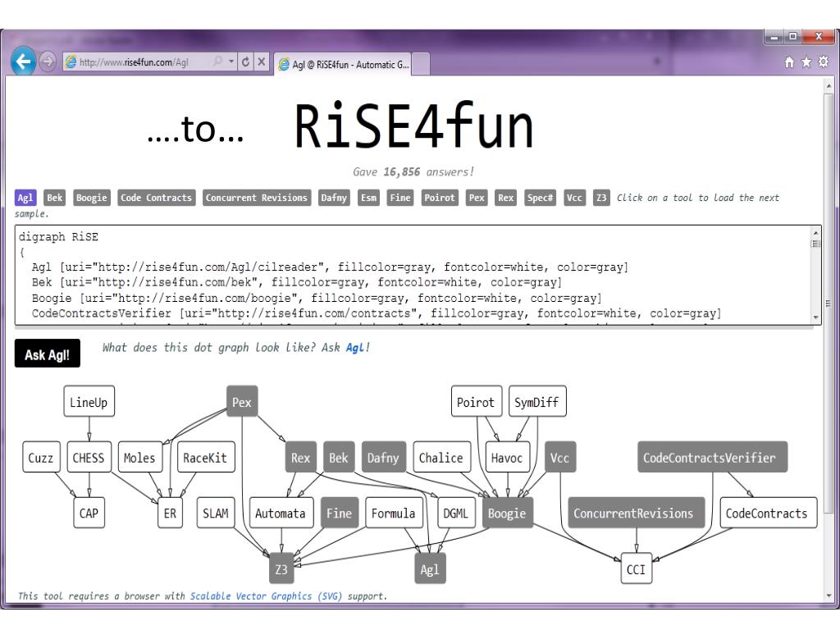The image size is (840, 630).
Task: Click inside the digraph code editor
Action: [413, 275]
